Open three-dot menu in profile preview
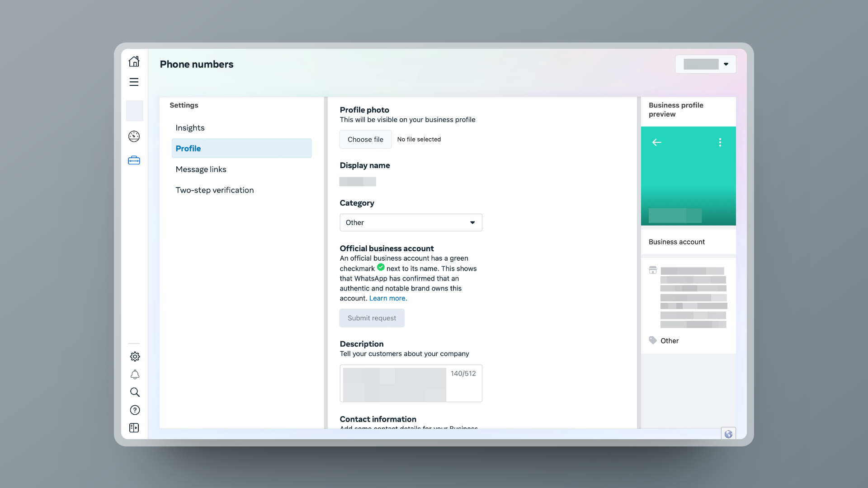 pyautogui.click(x=720, y=142)
